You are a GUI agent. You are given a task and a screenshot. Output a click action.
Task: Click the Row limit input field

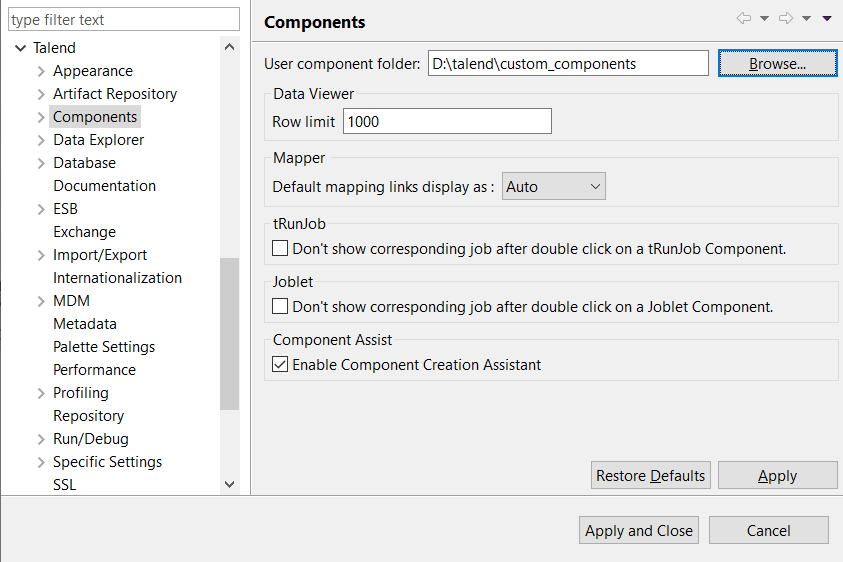coord(447,122)
